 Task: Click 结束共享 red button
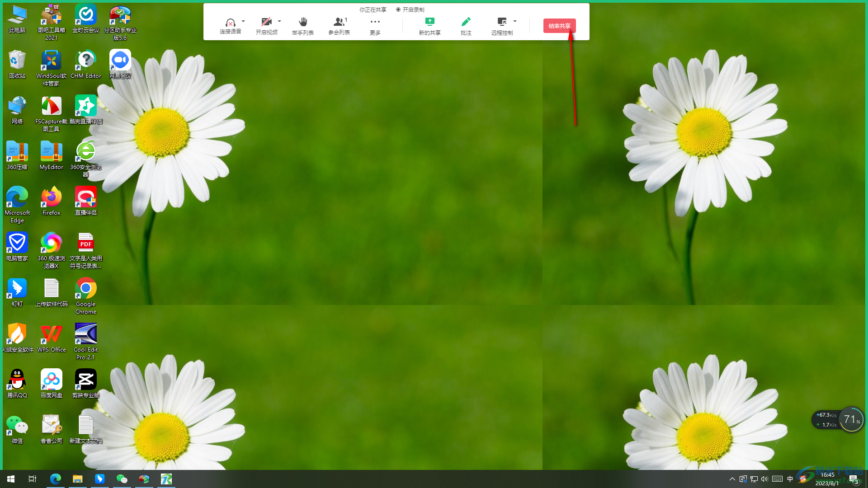[x=559, y=26]
